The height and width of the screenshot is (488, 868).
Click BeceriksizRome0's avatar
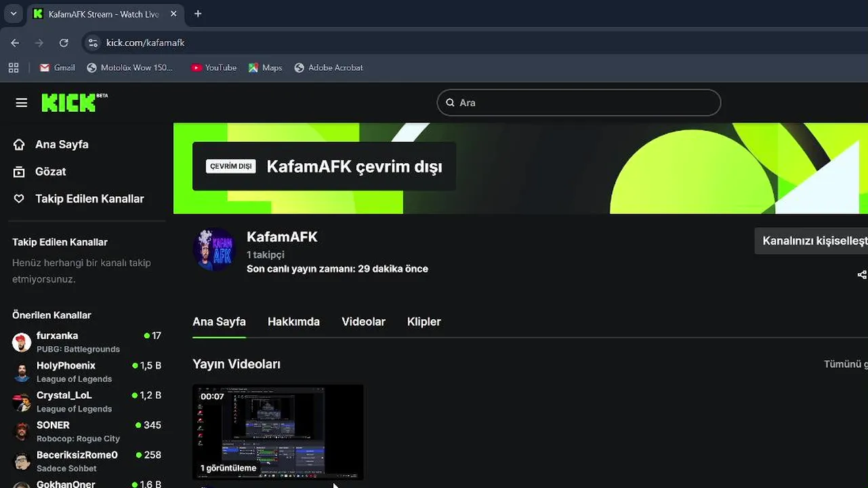point(22,462)
